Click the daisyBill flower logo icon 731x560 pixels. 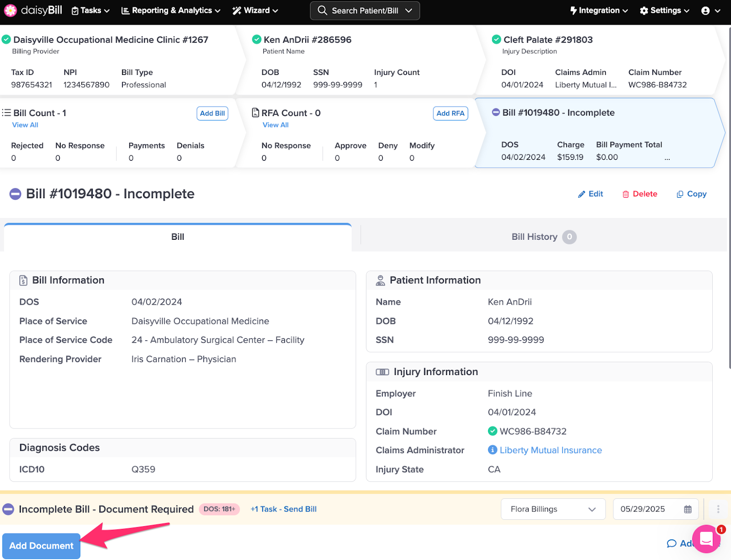click(10, 10)
